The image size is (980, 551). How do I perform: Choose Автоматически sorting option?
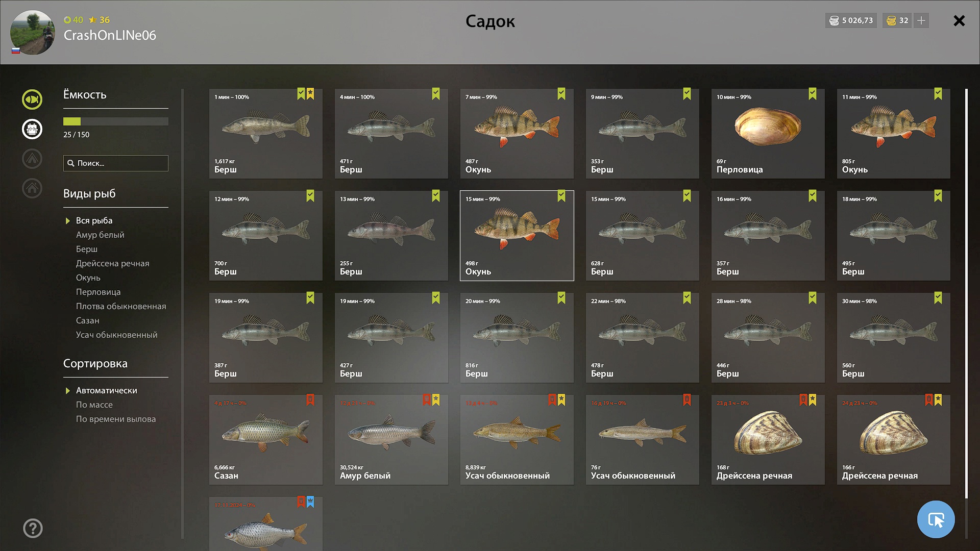click(107, 390)
